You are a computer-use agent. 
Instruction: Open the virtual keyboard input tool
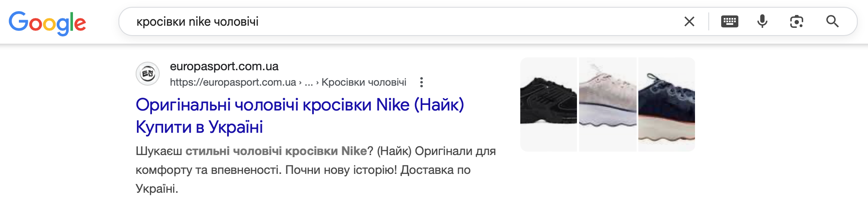tap(729, 21)
